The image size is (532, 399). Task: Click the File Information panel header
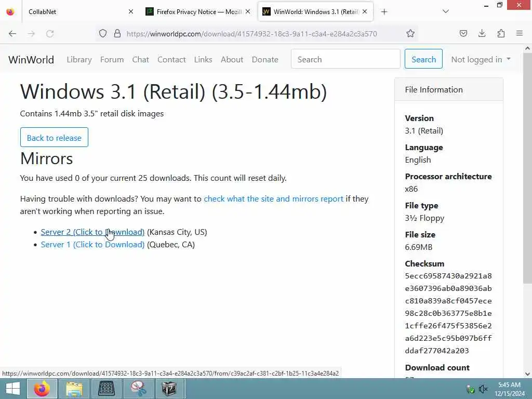[448, 89]
